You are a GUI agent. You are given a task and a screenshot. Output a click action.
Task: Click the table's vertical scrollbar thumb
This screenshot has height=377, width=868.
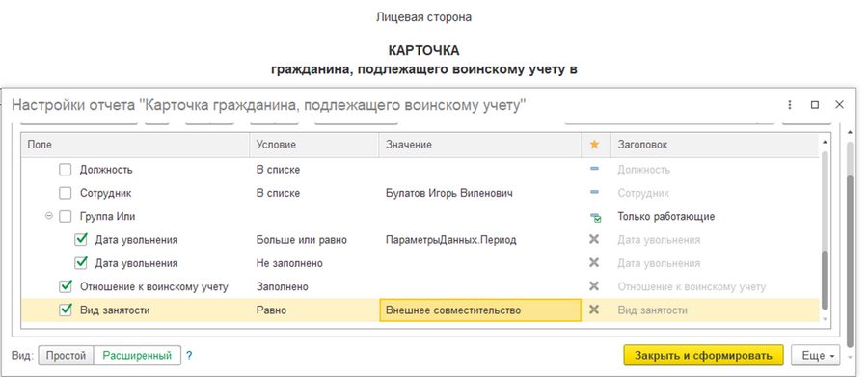point(825,280)
